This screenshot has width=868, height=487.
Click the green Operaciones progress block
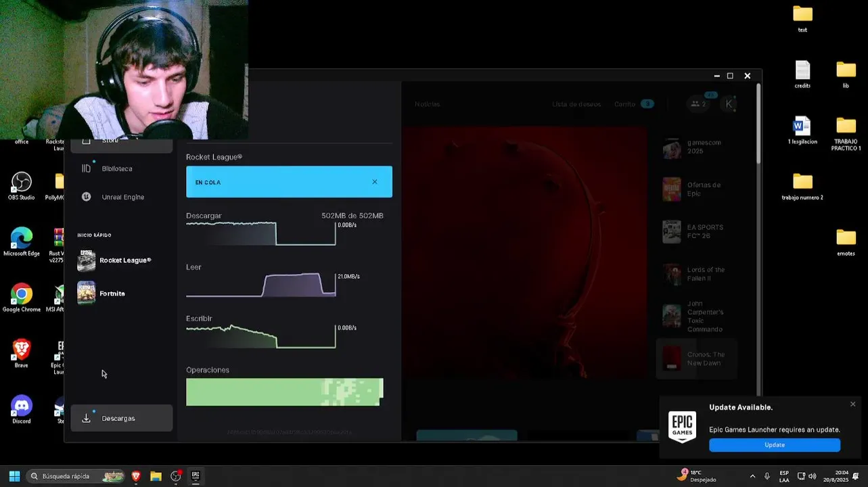285,392
